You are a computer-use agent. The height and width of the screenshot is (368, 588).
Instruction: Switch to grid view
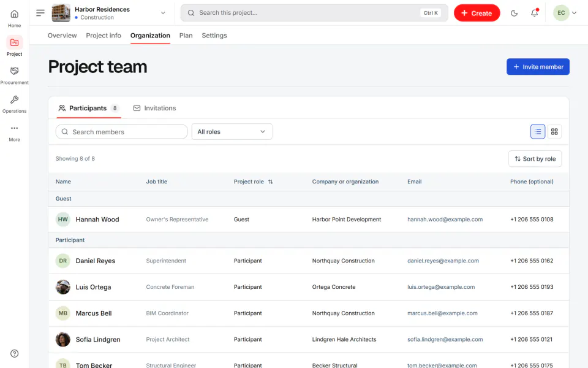(x=554, y=132)
